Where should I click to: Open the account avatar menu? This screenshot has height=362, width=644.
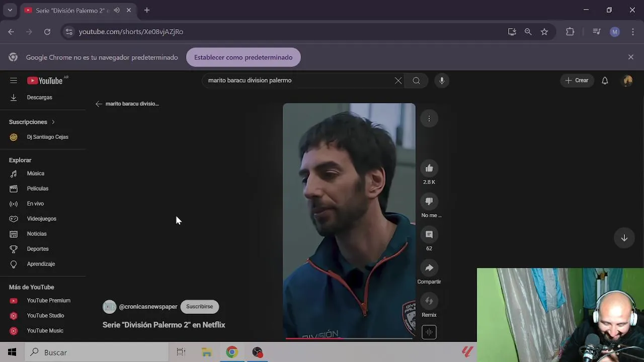pos(627,80)
